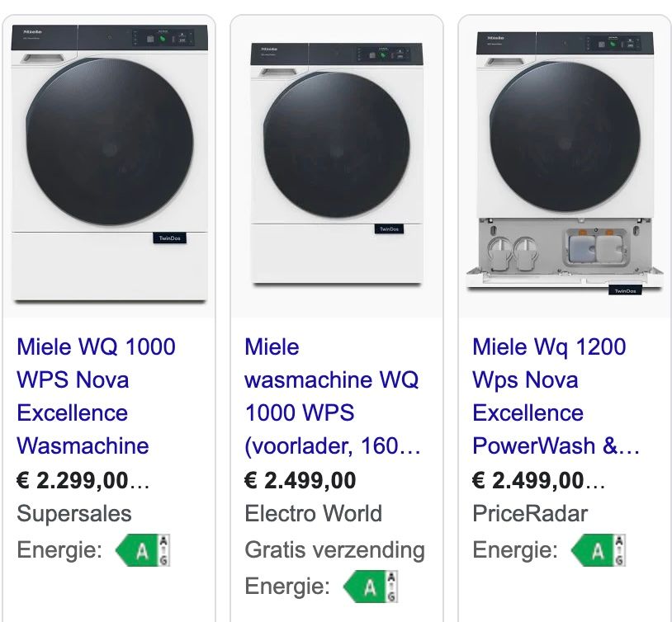Click the TwinDos badge on the open drawer washer
This screenshot has width=672, height=622.
(x=625, y=290)
